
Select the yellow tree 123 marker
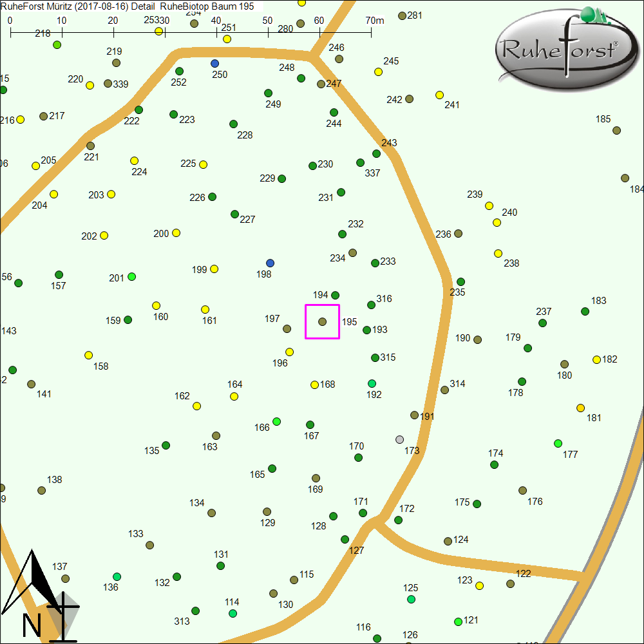[479, 586]
